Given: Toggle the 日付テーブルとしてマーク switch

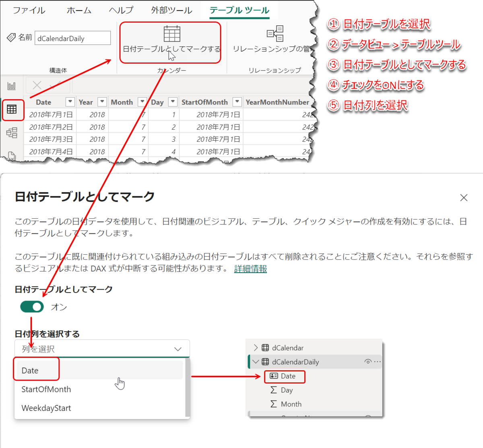Looking at the screenshot, I should tap(32, 307).
